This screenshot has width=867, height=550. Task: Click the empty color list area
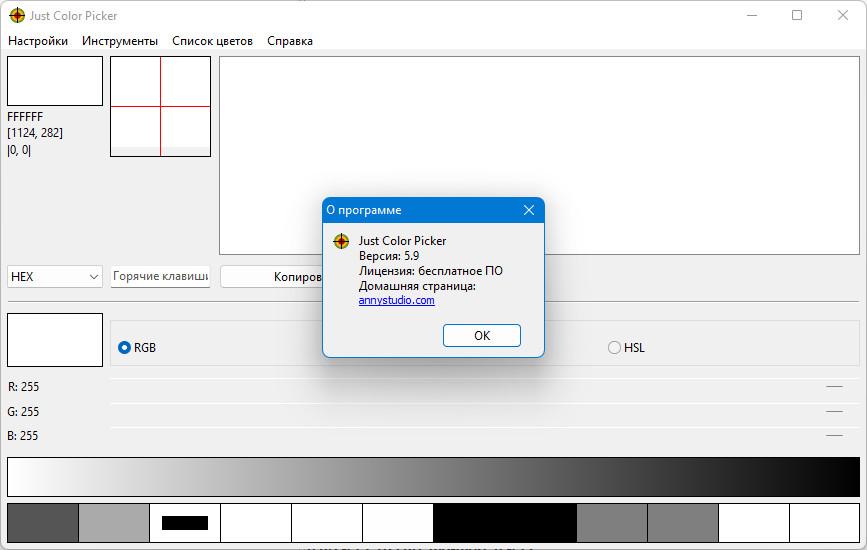tap(539, 155)
